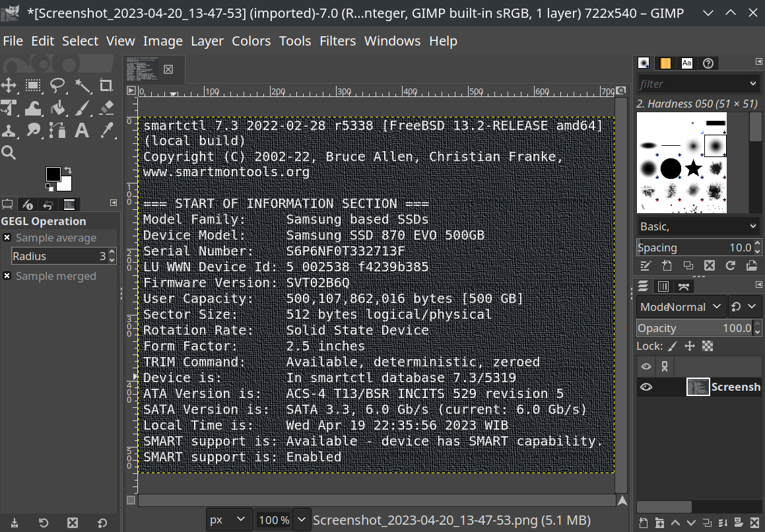765x532 pixels.
Task: Click the black foreground color swatch
Action: click(53, 174)
